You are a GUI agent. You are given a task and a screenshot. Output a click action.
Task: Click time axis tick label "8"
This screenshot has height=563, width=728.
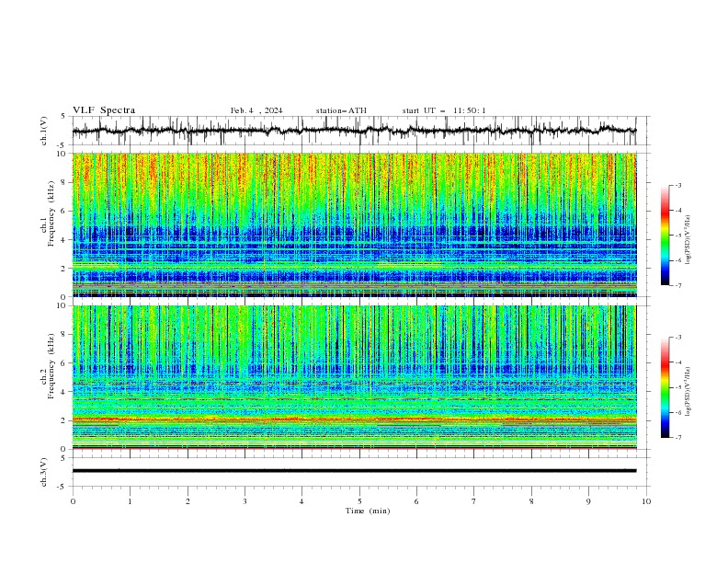[531, 501]
